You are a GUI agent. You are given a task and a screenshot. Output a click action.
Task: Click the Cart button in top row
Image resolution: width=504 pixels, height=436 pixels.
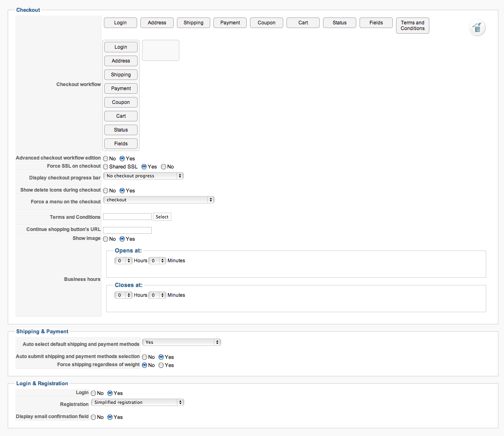[x=303, y=23]
